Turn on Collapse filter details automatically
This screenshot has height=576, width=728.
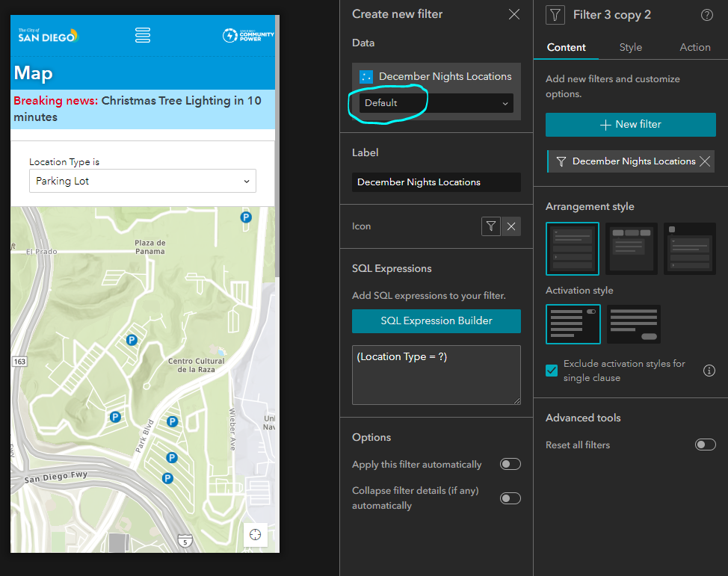(x=510, y=498)
